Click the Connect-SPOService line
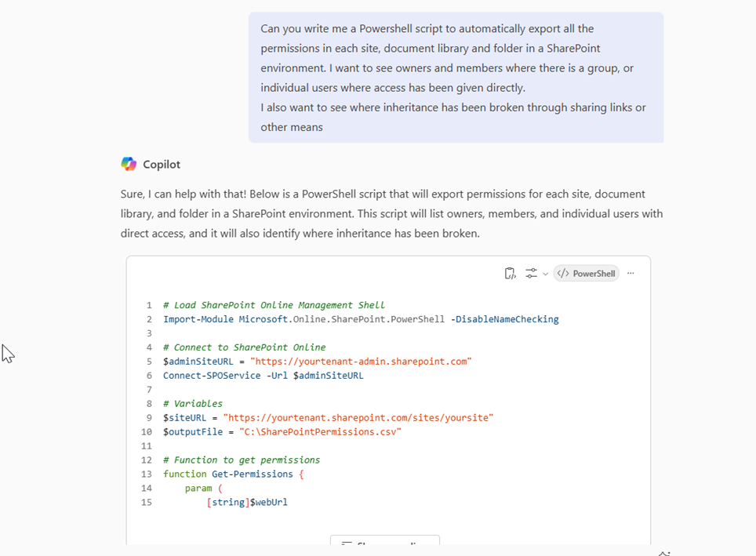Viewport: 756px width, 556px height. point(263,376)
